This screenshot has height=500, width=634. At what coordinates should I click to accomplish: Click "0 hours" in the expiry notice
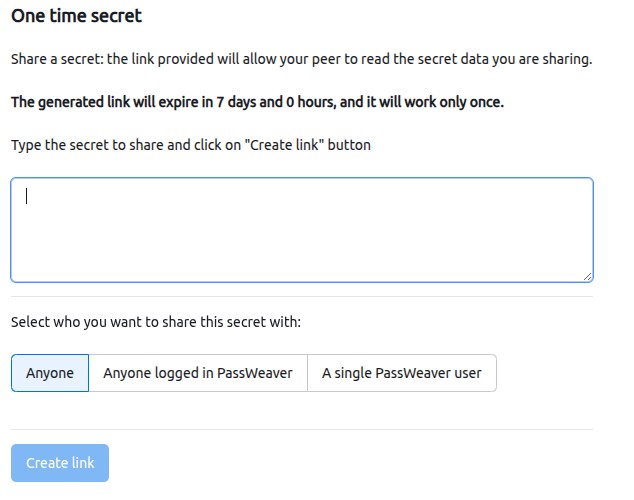(x=305, y=102)
